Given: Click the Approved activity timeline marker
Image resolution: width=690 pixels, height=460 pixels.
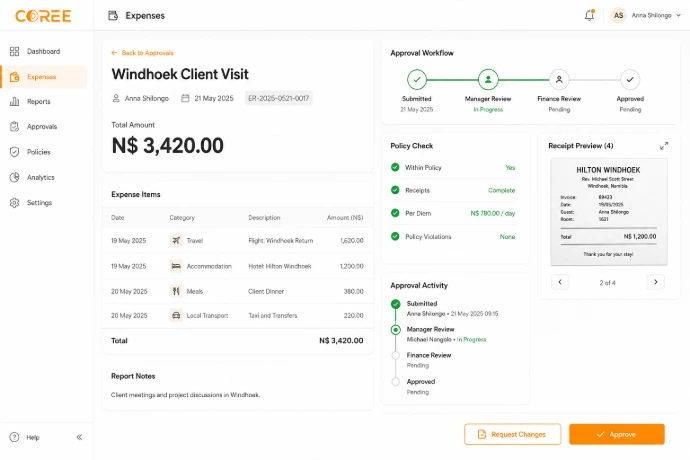Looking at the screenshot, I should click(x=396, y=382).
